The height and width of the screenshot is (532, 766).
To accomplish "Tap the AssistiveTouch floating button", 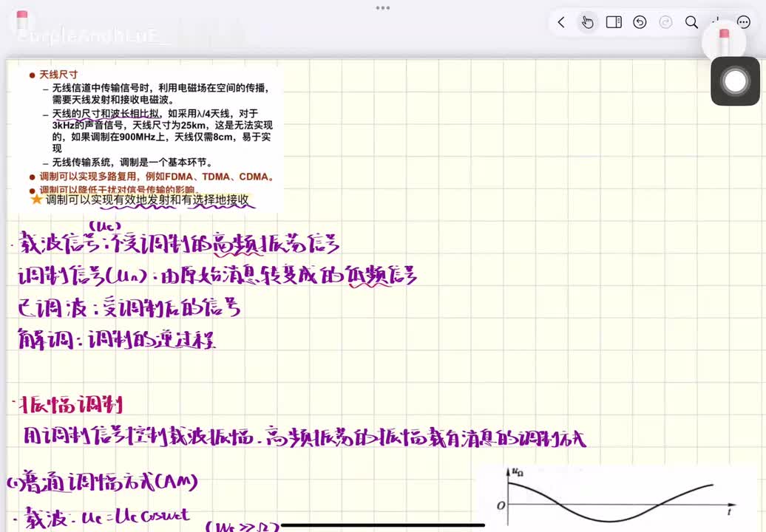I will coord(735,81).
